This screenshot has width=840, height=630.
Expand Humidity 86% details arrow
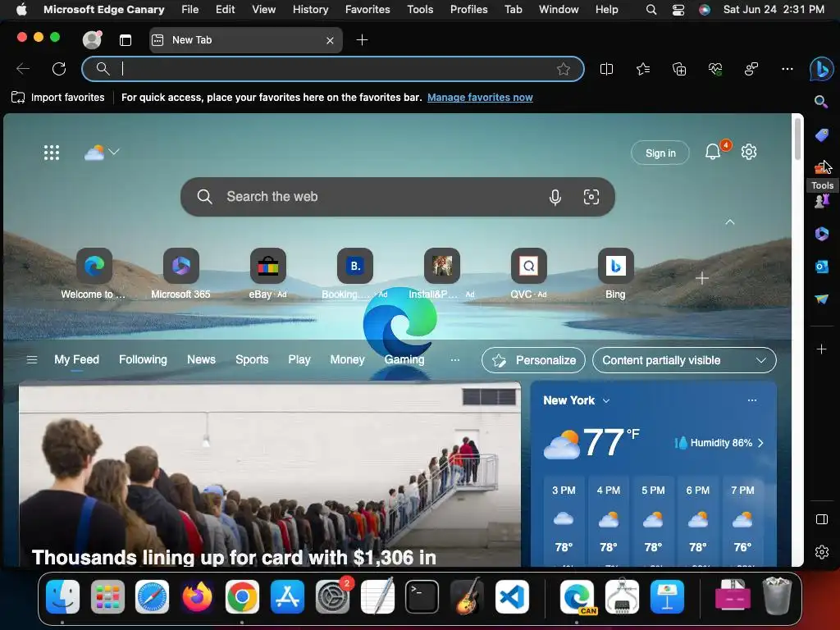click(760, 443)
